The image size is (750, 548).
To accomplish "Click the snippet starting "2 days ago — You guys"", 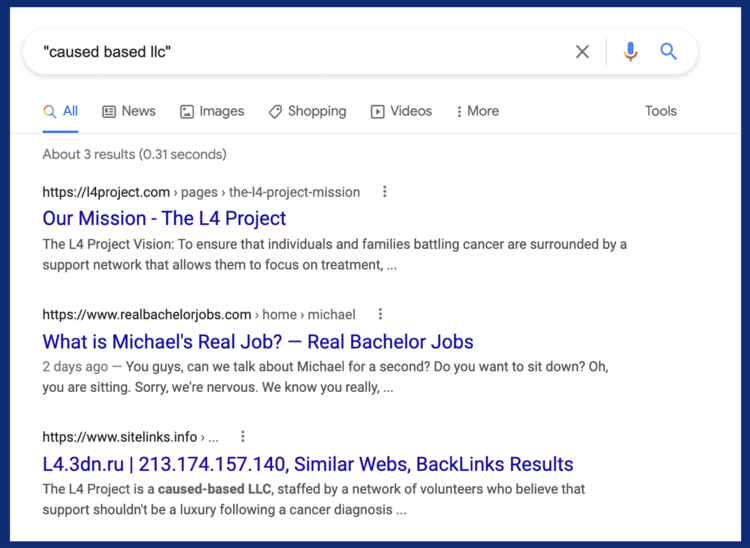I will [325, 377].
